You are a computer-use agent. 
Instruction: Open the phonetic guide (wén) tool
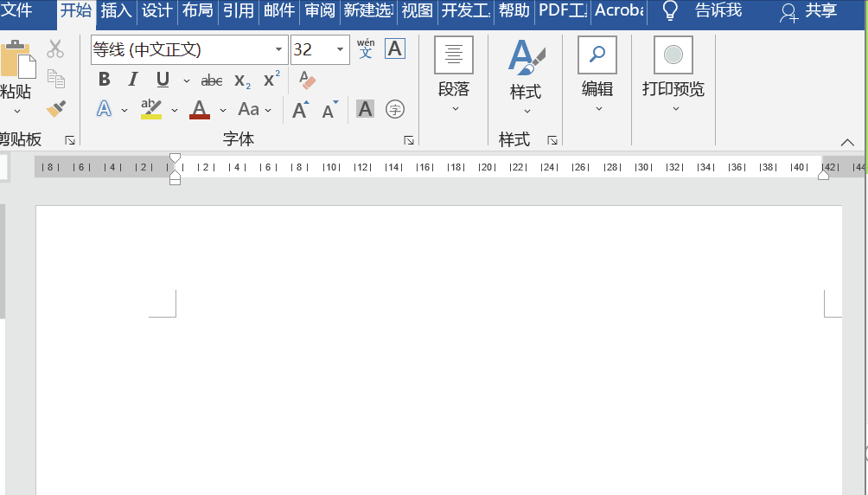point(366,48)
